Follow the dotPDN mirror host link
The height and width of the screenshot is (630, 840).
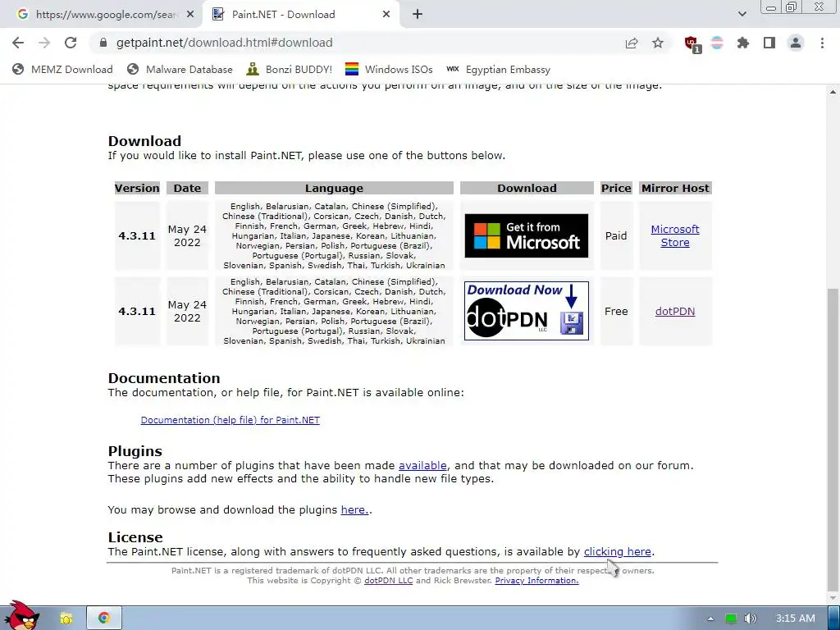pyautogui.click(x=675, y=311)
